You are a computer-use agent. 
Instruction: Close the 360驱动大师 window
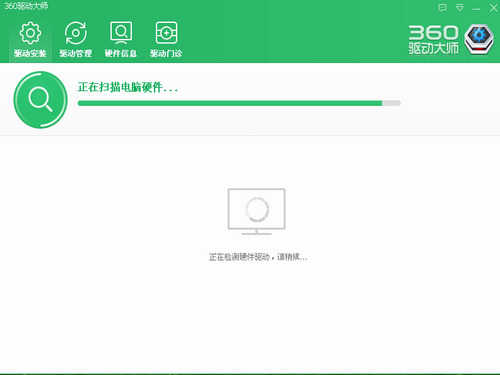pyautogui.click(x=494, y=8)
